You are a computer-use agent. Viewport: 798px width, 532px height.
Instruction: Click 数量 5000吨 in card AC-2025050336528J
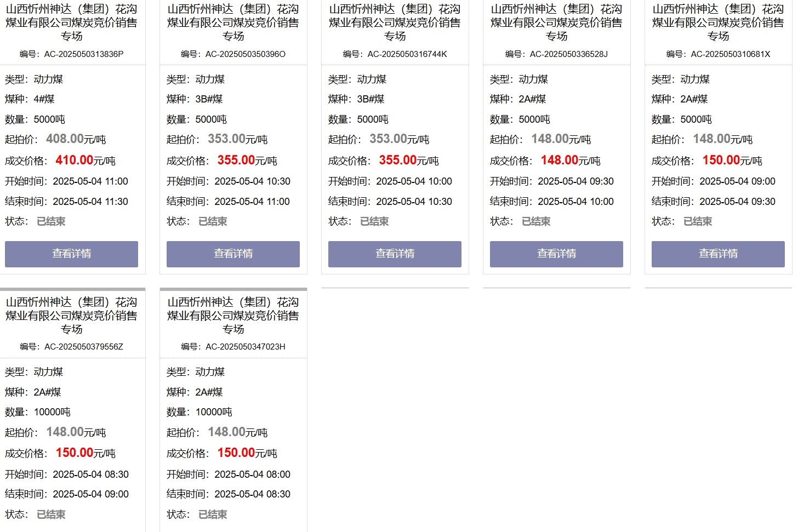click(520, 119)
